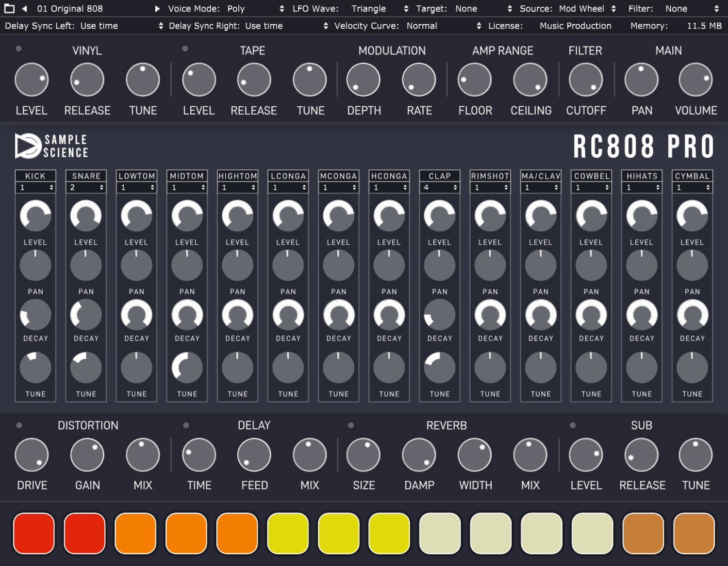Open the preset browser folder icon
The image size is (728, 566).
pos(9,8)
